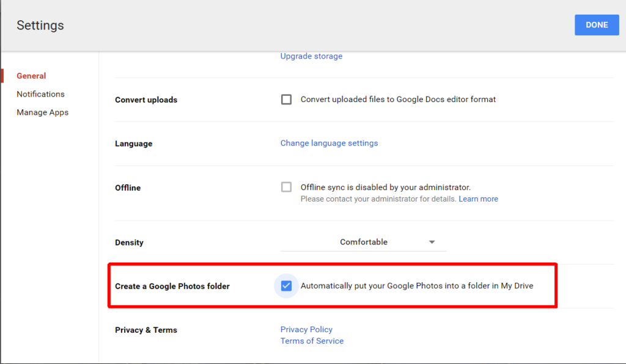The image size is (626, 364).
Task: View the Terms of Service
Action: (x=312, y=341)
